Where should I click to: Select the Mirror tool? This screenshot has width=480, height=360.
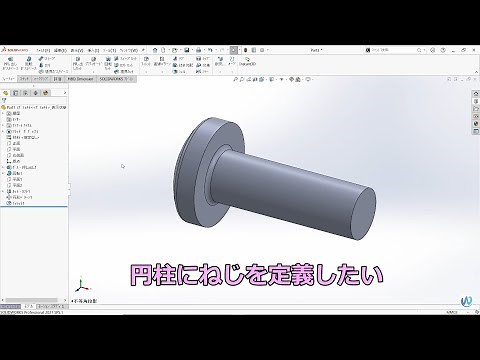(202, 71)
